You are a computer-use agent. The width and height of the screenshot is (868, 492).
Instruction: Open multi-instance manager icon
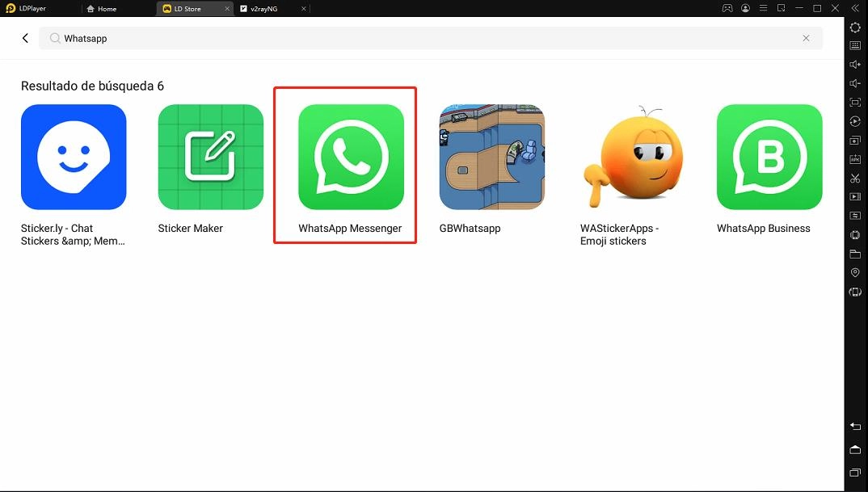[x=855, y=140]
